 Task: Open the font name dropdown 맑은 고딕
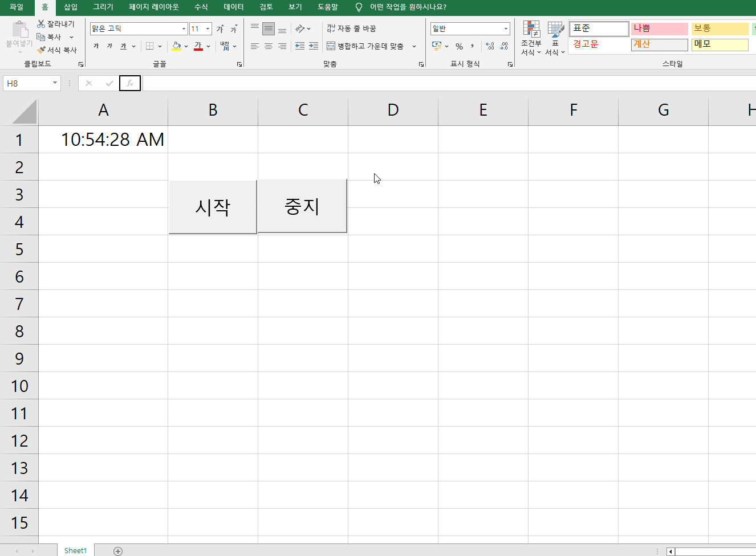coord(184,28)
